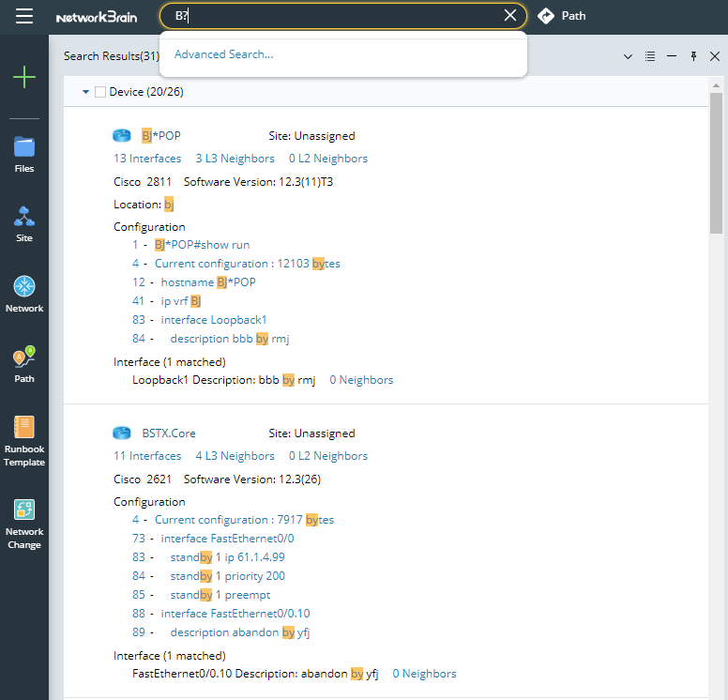
Task: Open Network Change in the sidebar
Action: [x=24, y=525]
